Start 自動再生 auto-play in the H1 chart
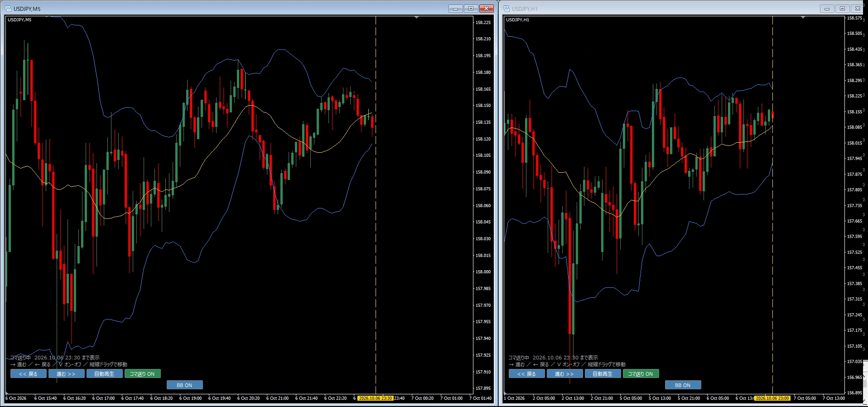 pos(603,374)
